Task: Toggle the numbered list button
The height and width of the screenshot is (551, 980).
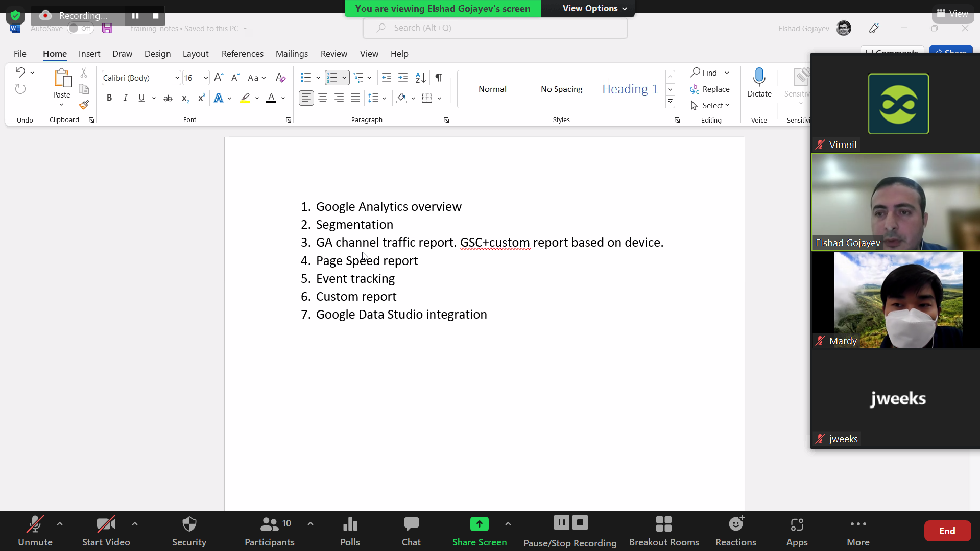Action: (x=332, y=78)
